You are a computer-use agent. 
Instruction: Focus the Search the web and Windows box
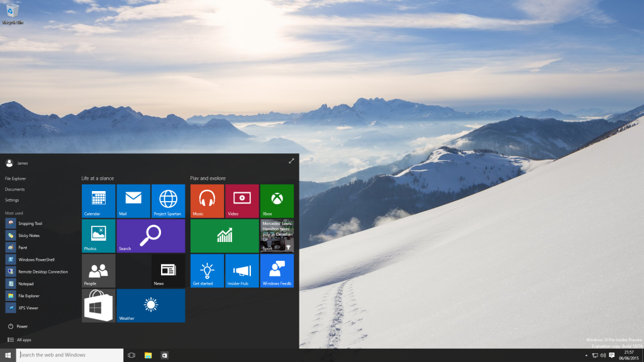[x=70, y=355]
